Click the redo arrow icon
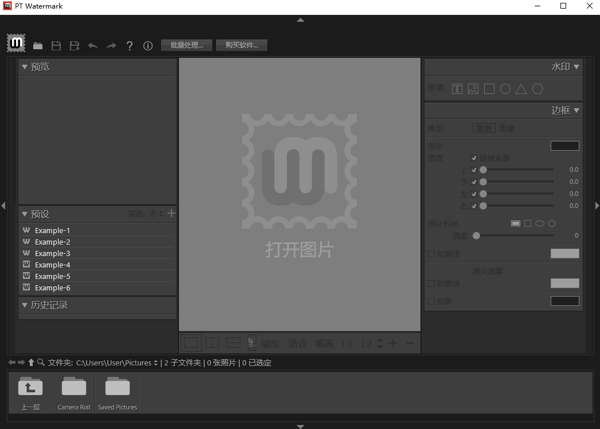Screen dimensions: 600x429 (x=111, y=46)
